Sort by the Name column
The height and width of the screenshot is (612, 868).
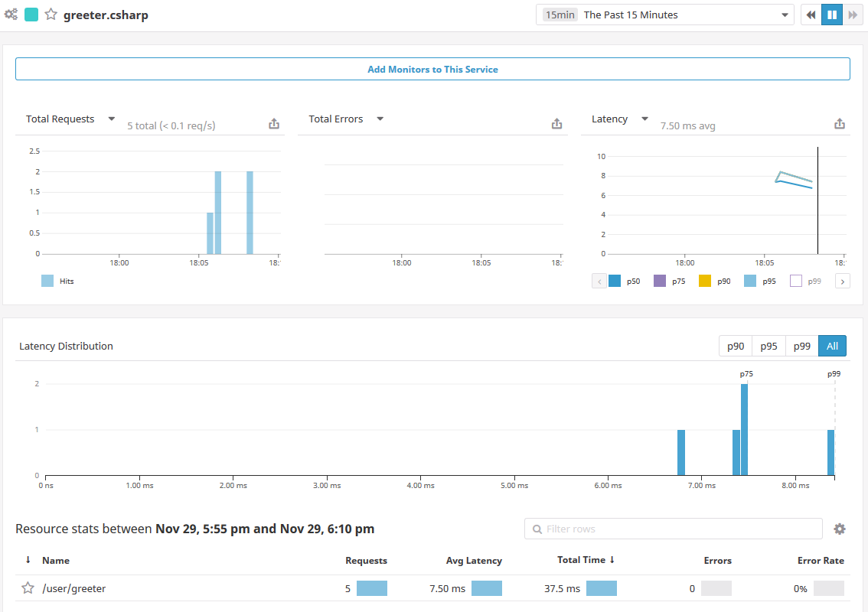coord(56,561)
